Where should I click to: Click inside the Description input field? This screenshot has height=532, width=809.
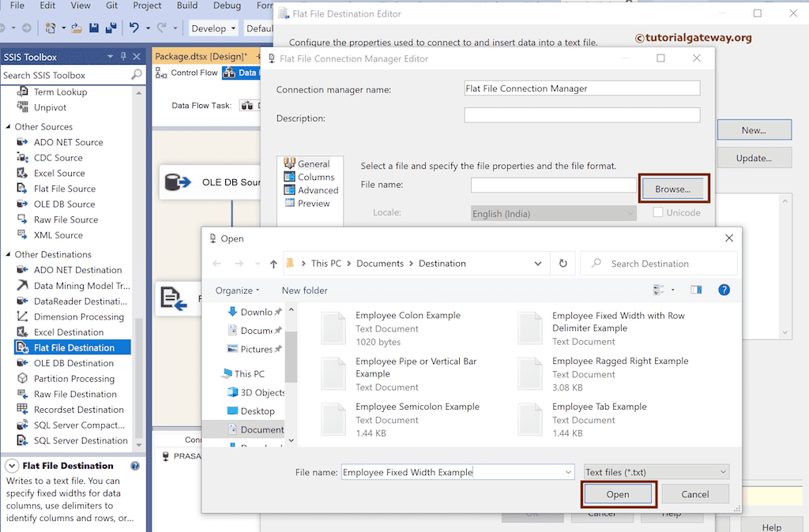pos(582,114)
